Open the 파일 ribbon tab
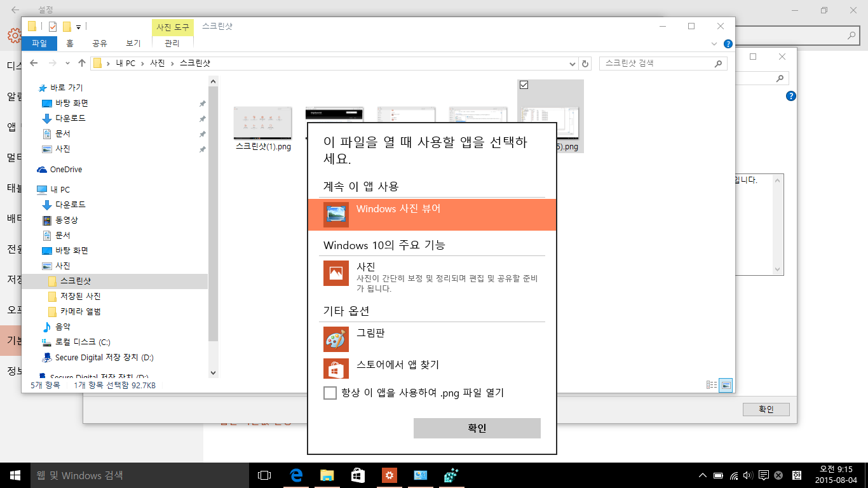The width and height of the screenshot is (868, 488). pos(39,43)
